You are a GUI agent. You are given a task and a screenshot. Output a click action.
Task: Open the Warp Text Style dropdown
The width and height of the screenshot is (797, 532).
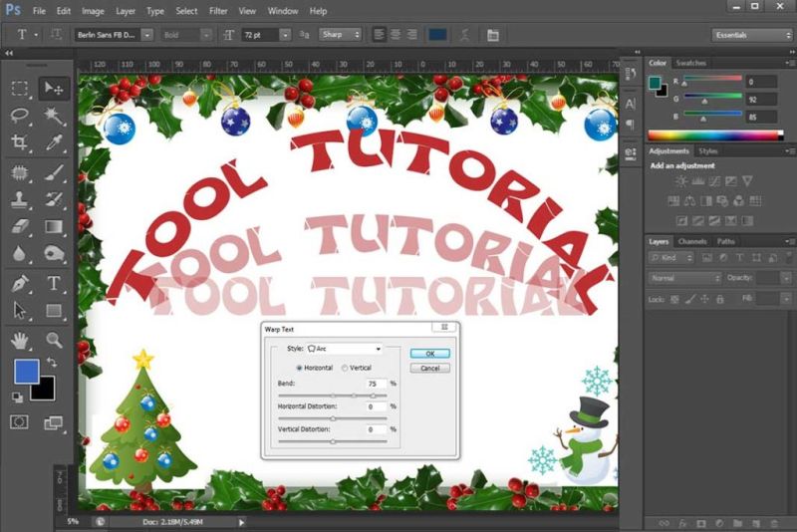(x=344, y=349)
